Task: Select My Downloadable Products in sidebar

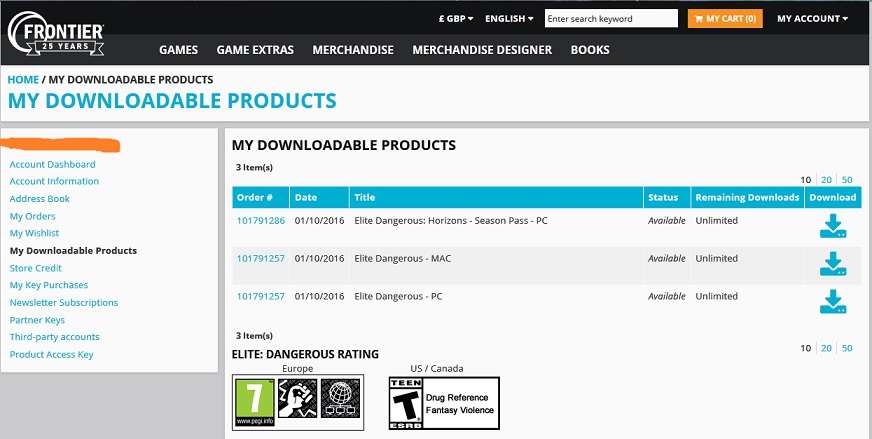Action: coord(73,250)
